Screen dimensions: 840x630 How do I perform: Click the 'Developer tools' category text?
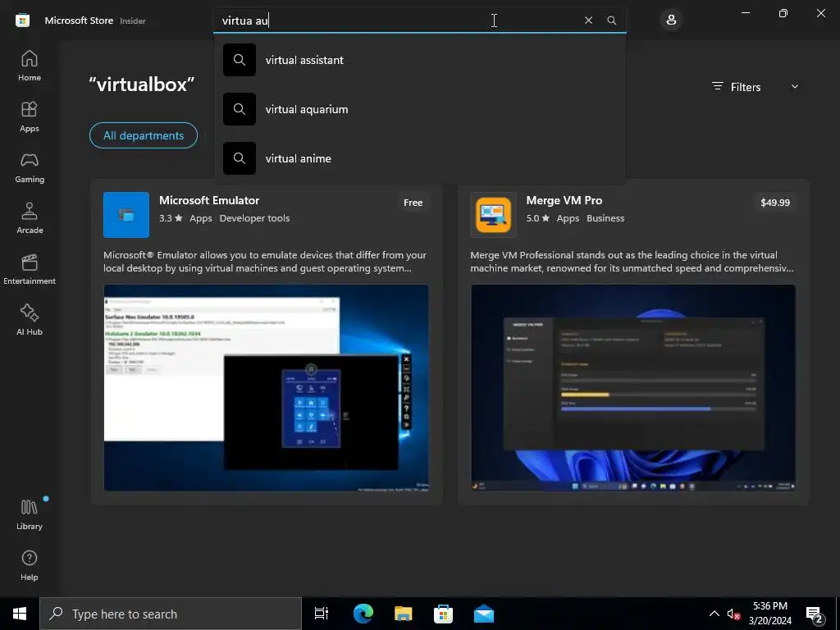(254, 218)
